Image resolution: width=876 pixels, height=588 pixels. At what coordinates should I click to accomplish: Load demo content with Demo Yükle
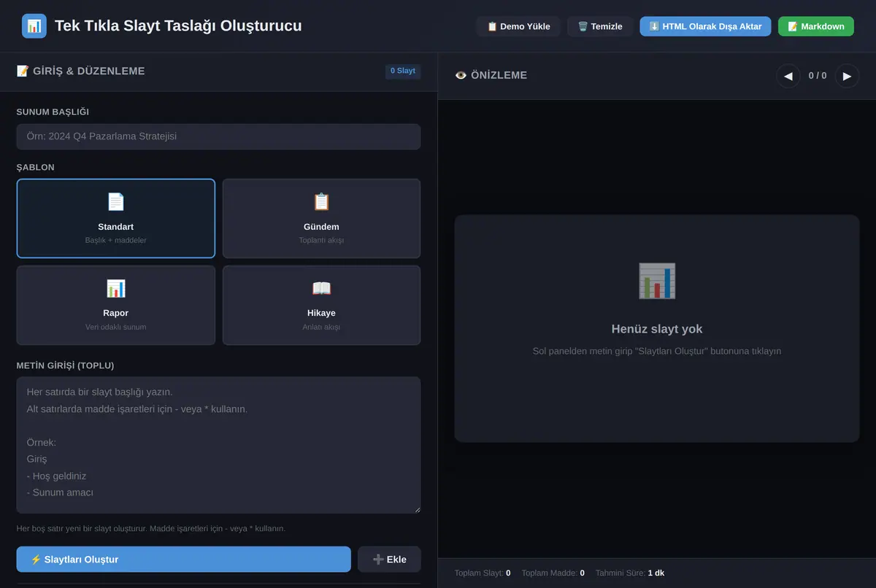(518, 26)
